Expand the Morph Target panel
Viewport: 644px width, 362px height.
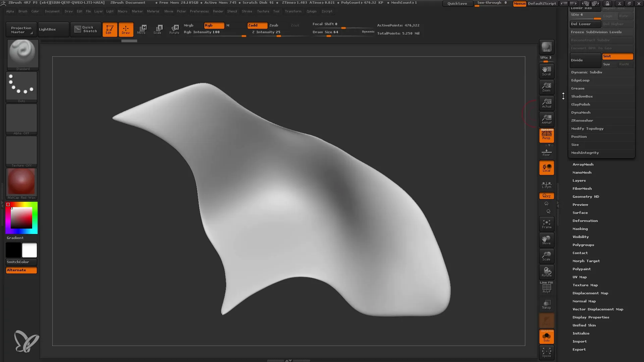(586, 261)
